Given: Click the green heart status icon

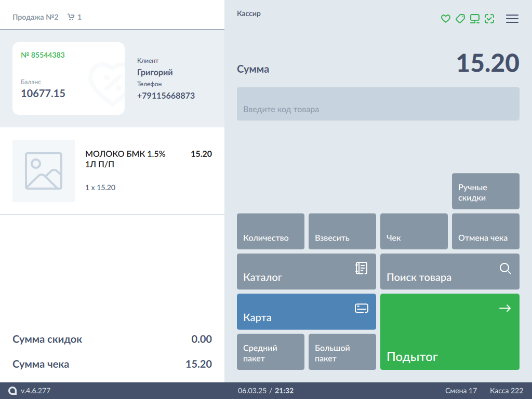Looking at the screenshot, I should [x=445, y=19].
